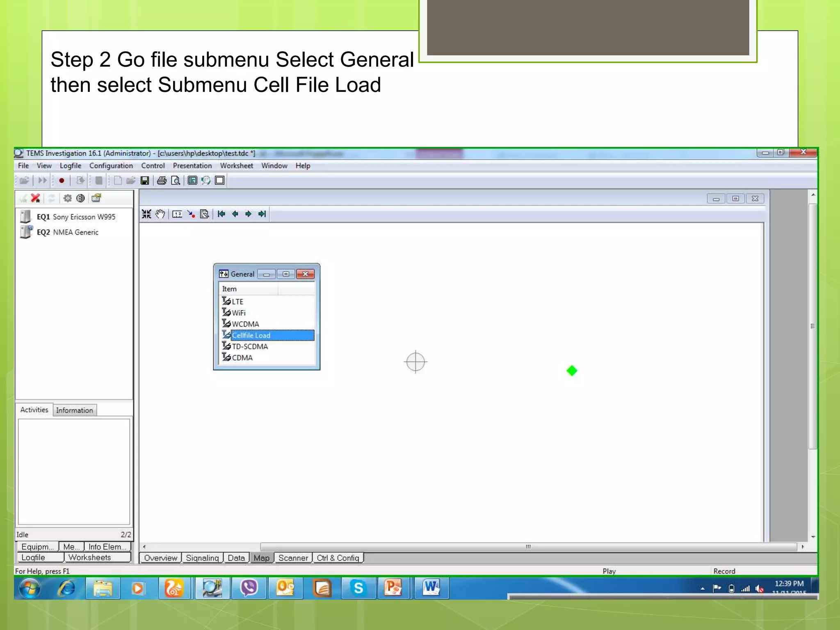The image size is (840, 630).
Task: Click the Open workspace folder icon
Action: coord(131,180)
